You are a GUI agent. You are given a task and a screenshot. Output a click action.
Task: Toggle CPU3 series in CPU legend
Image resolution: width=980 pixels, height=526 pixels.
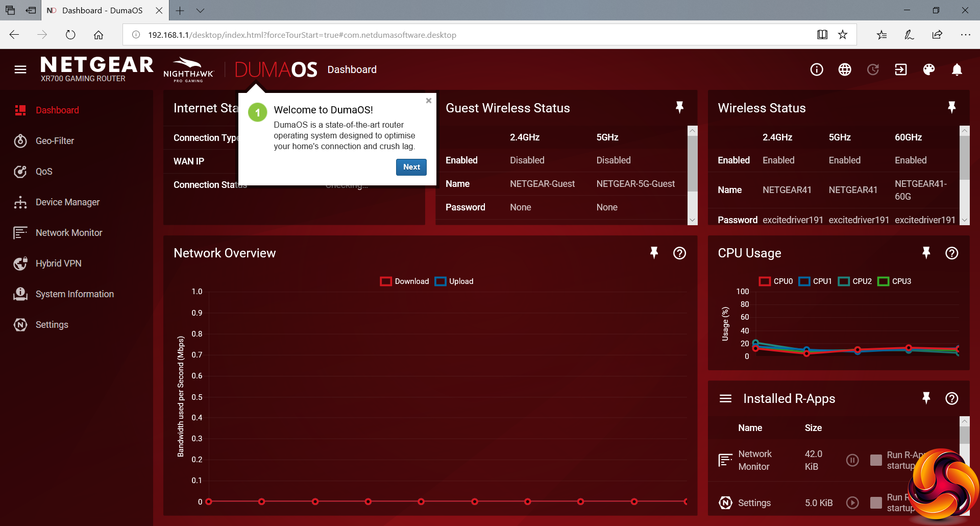tap(894, 281)
